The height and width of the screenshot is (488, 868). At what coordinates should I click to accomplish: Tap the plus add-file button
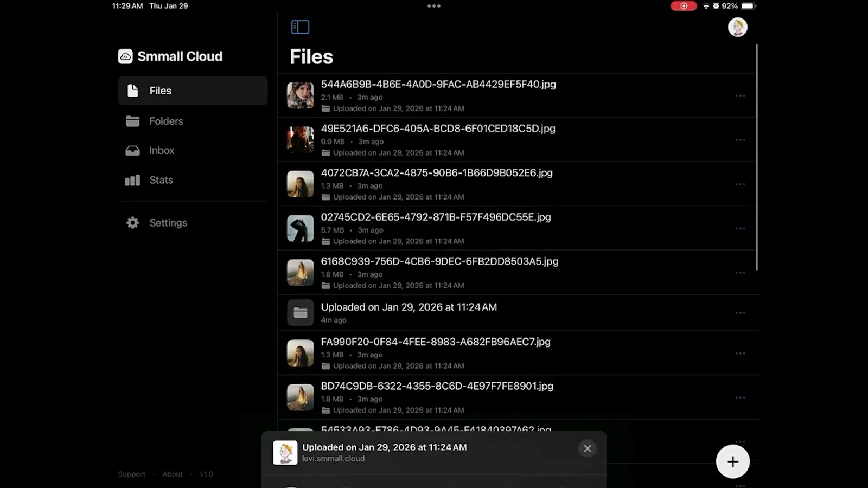pos(733,461)
